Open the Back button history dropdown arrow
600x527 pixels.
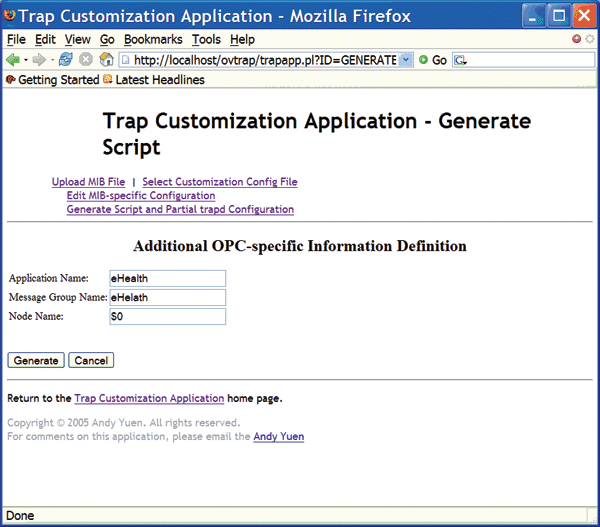26,60
